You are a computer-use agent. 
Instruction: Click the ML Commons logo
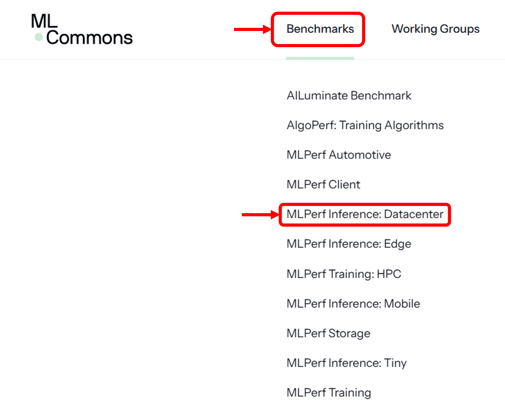point(82,29)
